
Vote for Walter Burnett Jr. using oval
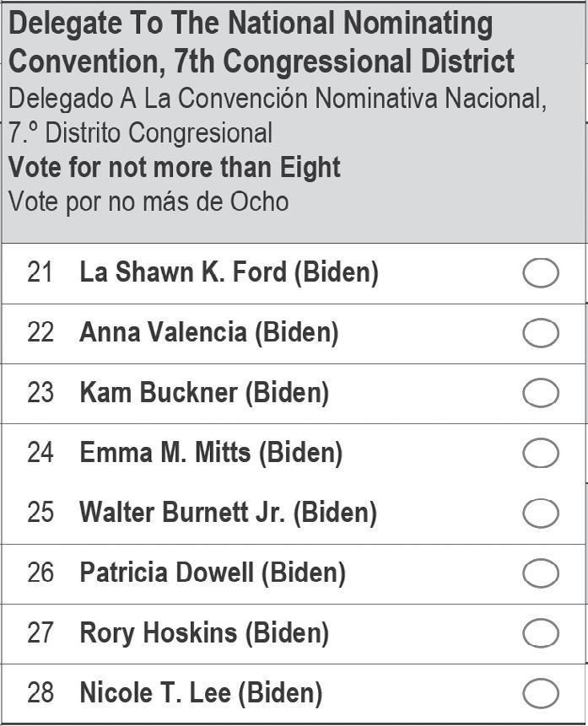[x=541, y=513]
